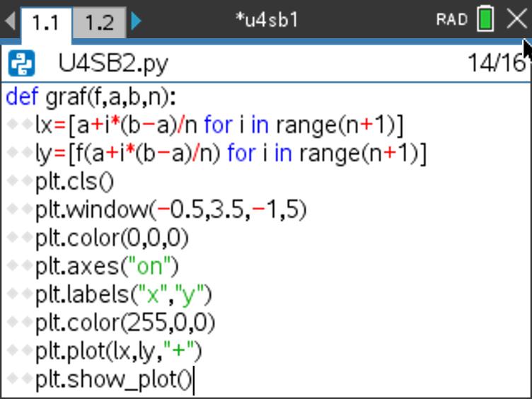Click the plt.labels("x","y") line

[x=123, y=295]
